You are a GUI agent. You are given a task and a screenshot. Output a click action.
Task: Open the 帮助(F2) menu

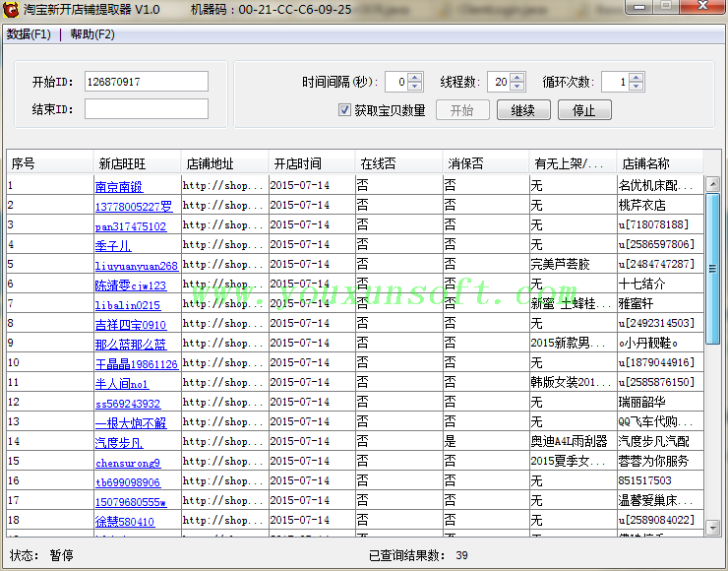(92, 34)
